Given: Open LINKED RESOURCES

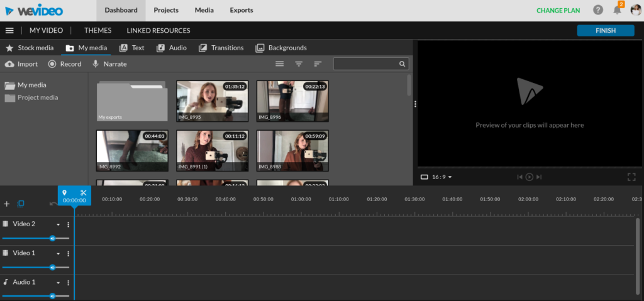Looking at the screenshot, I should tap(158, 31).
